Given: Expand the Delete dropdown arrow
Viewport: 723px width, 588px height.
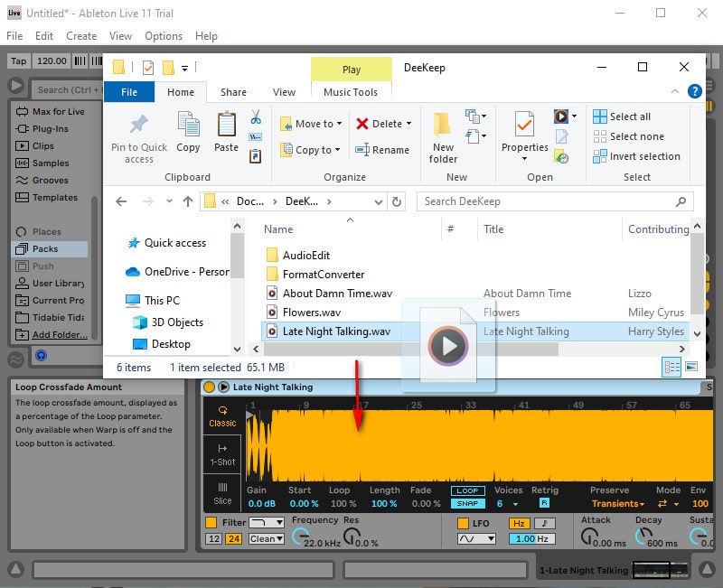Looking at the screenshot, I should (x=409, y=124).
